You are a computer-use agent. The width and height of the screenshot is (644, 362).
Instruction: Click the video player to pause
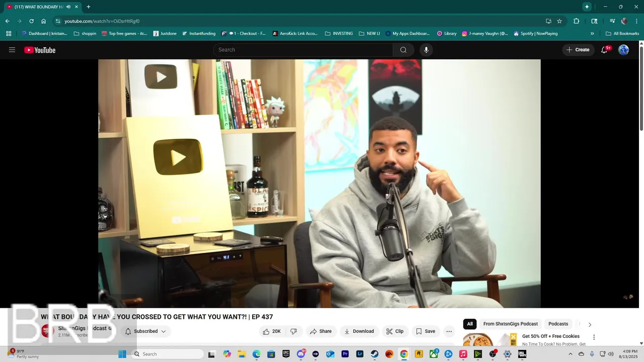click(319, 184)
